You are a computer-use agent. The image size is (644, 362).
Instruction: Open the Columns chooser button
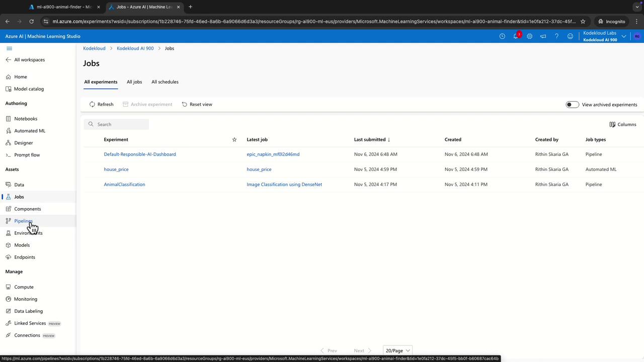coord(623,125)
